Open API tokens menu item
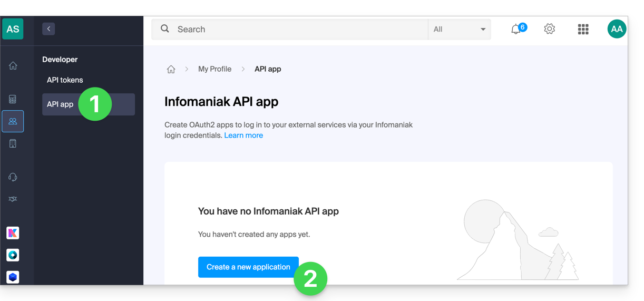This screenshot has width=644, height=301. click(x=65, y=80)
